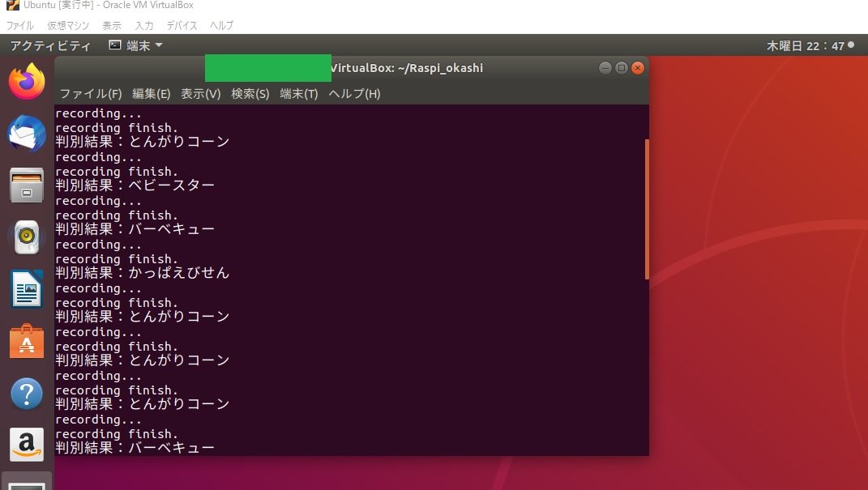Click result line 判別結果：ベビースター
The image size is (868, 490).
tap(135, 185)
